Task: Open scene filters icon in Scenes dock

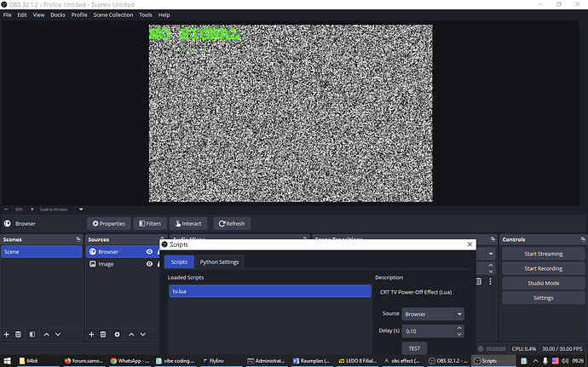Action: (x=32, y=335)
